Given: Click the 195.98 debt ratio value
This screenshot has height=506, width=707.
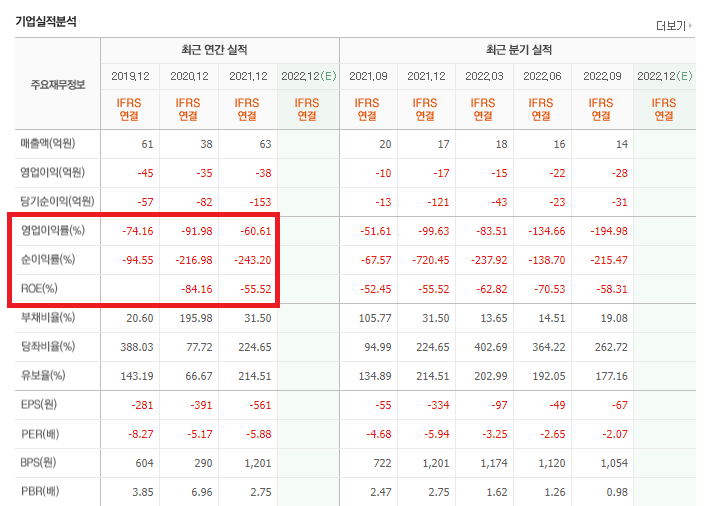Looking at the screenshot, I should click(196, 318).
